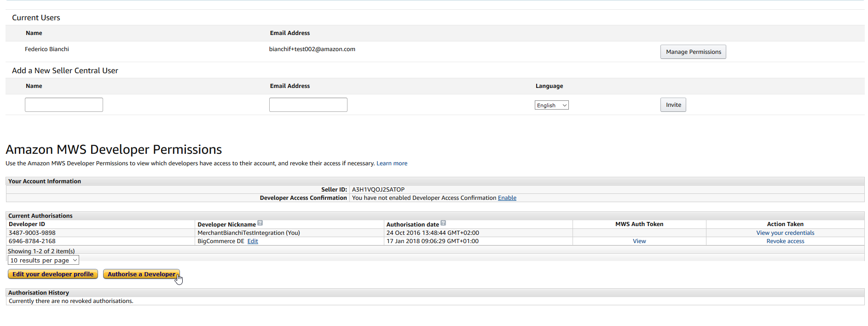
Task: Click the Developer Nickname help icon
Action: click(x=260, y=223)
